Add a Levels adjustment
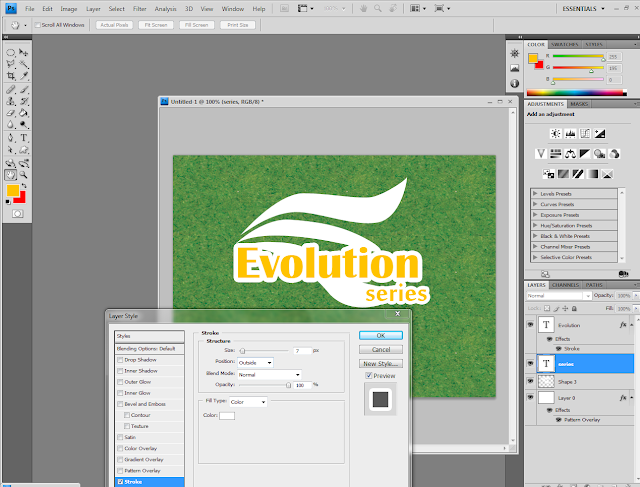The image size is (640, 487). (570, 133)
